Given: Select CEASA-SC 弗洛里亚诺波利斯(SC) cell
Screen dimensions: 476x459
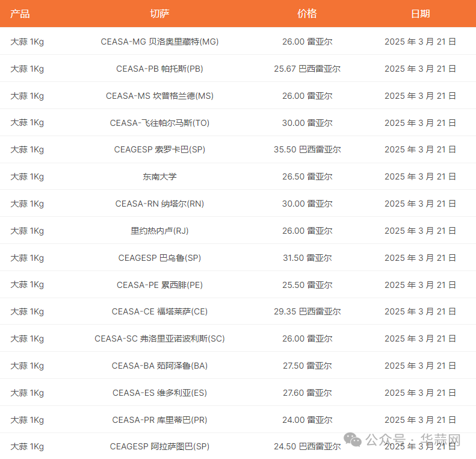Looking at the screenshot, I should pyautogui.click(x=159, y=339).
